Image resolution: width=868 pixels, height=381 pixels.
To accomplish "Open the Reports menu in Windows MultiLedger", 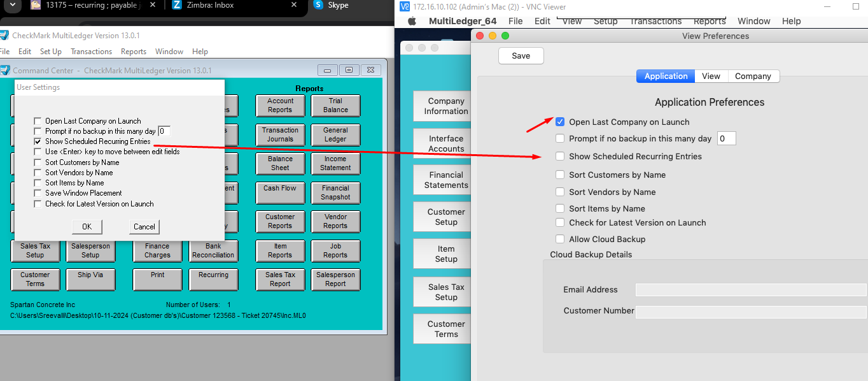I will [x=134, y=52].
